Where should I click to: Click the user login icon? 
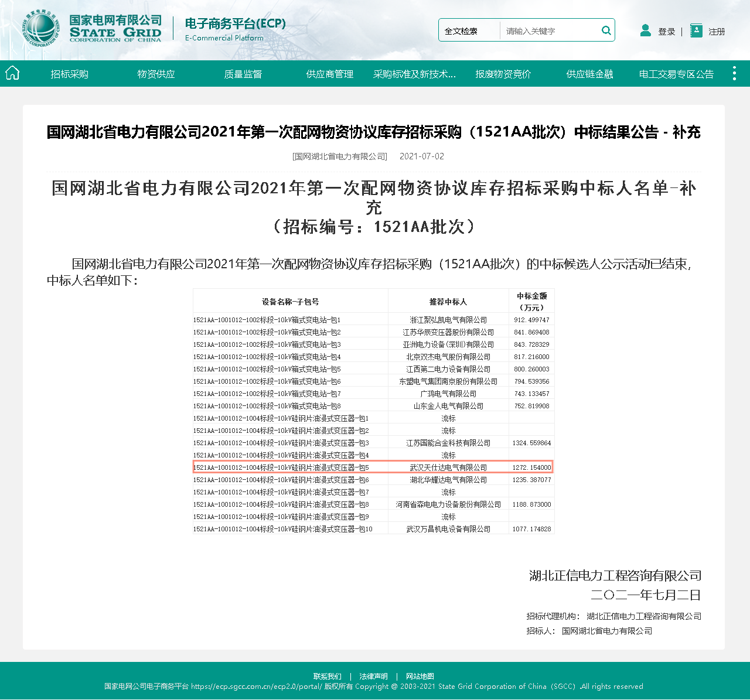click(645, 30)
